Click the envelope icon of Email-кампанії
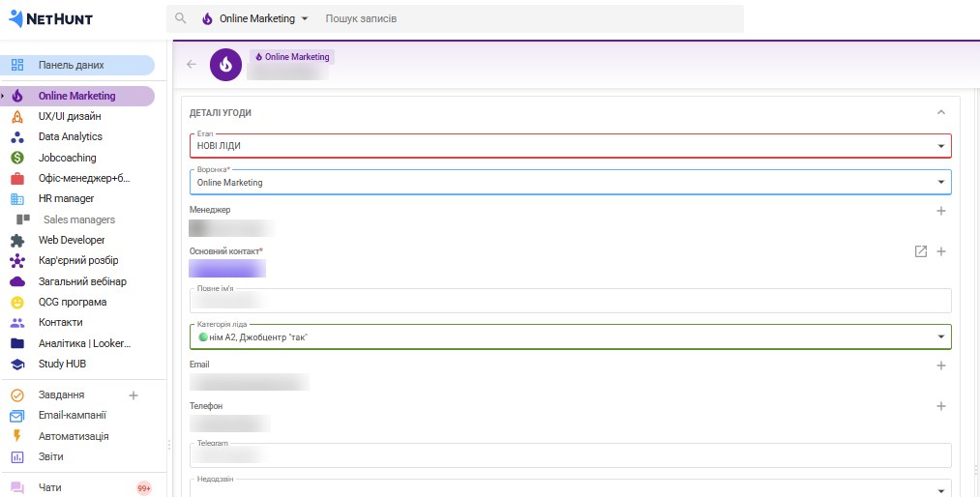The width and height of the screenshot is (980, 497). pos(17,416)
